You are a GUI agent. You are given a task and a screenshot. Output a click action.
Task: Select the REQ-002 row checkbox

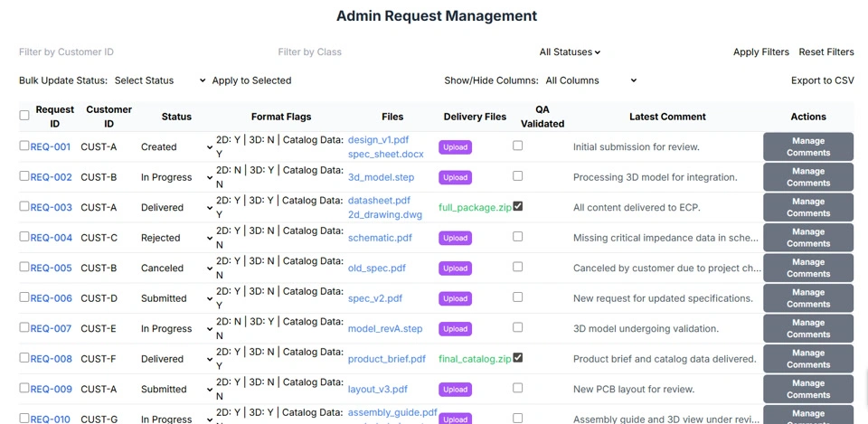[24, 175]
